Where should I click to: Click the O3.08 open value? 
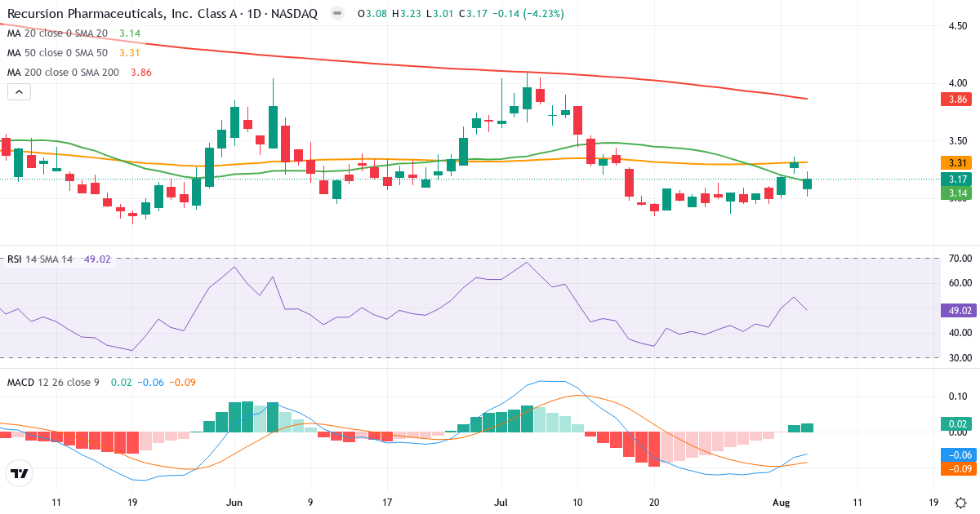click(x=372, y=14)
